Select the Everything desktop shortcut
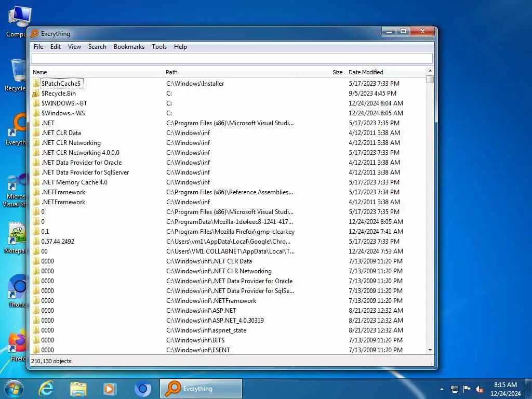 tap(16, 130)
